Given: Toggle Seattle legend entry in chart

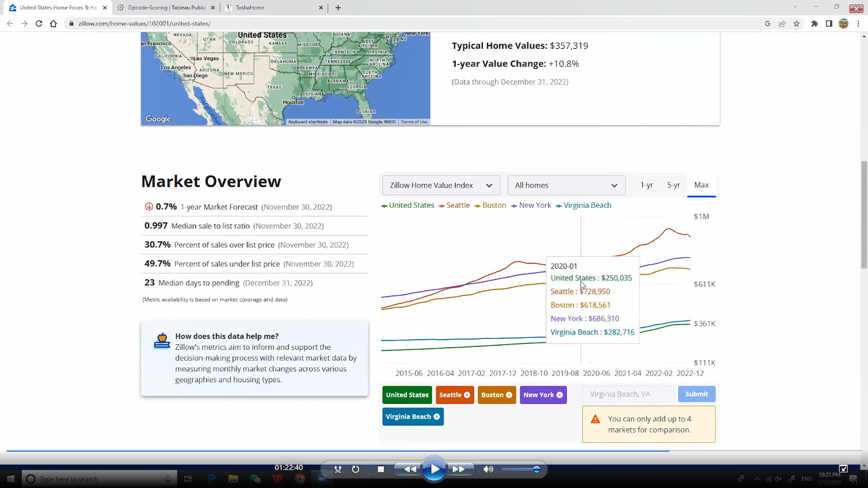Looking at the screenshot, I should coord(454,205).
